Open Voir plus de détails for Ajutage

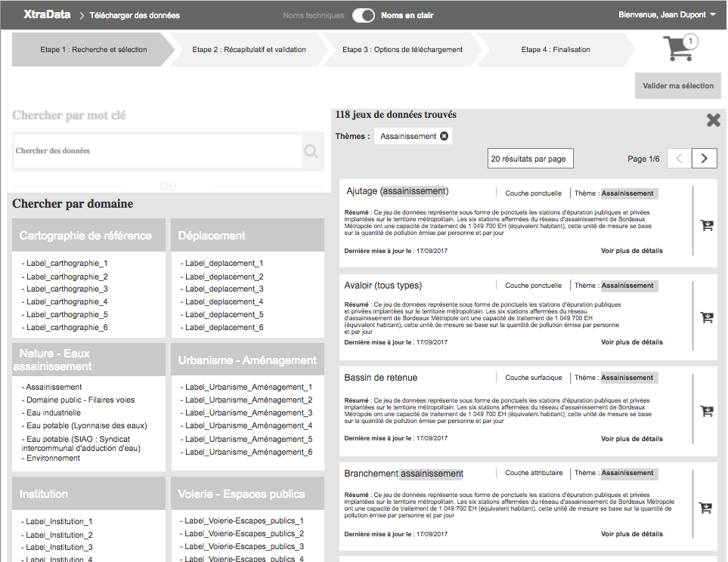click(x=631, y=251)
